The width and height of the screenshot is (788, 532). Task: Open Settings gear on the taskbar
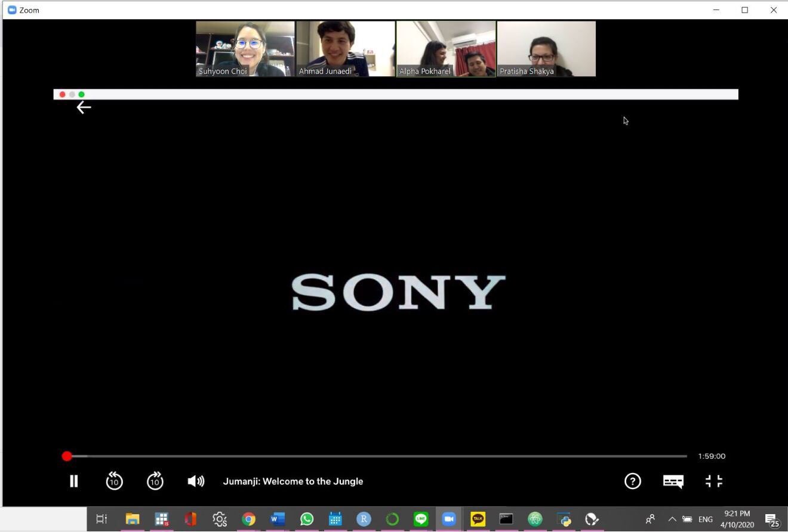click(x=220, y=519)
